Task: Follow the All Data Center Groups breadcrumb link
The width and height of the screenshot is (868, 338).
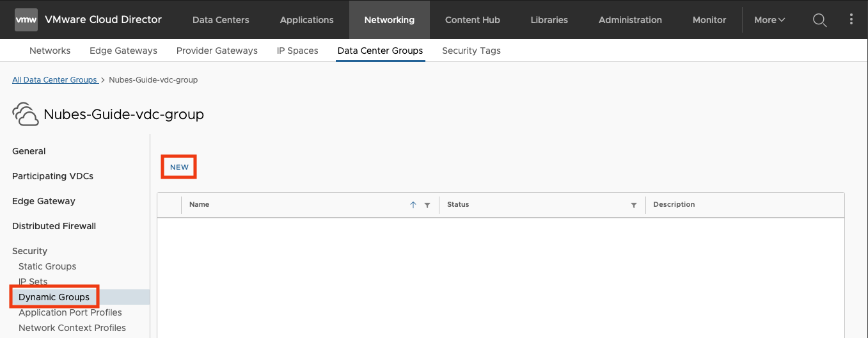Action: (54, 80)
